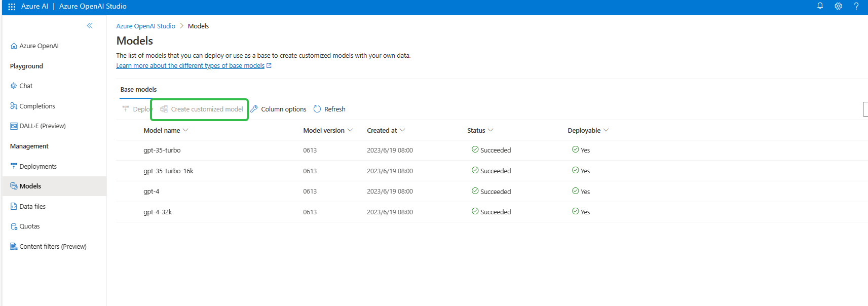Select Models in the sidebar
Screen dimensions: 868x306
[54, 186]
